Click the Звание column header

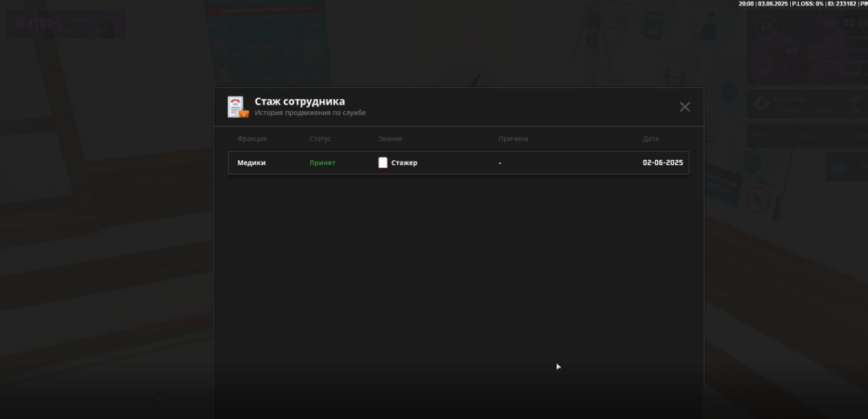[x=391, y=138]
